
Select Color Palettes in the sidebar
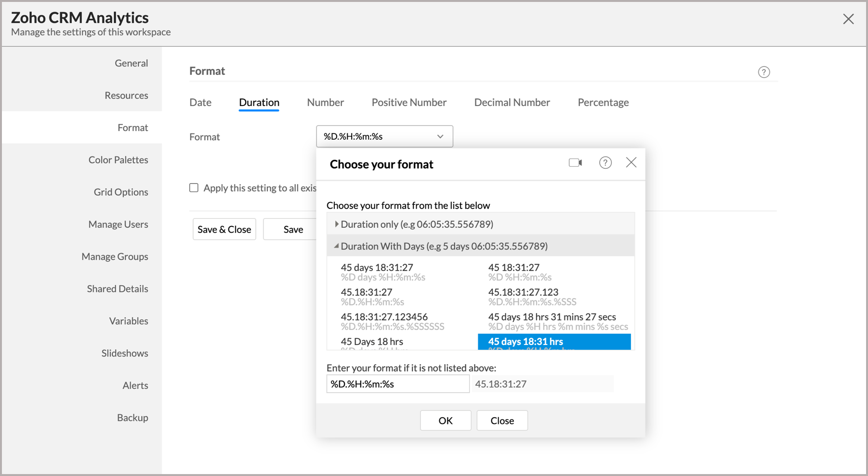pos(118,160)
